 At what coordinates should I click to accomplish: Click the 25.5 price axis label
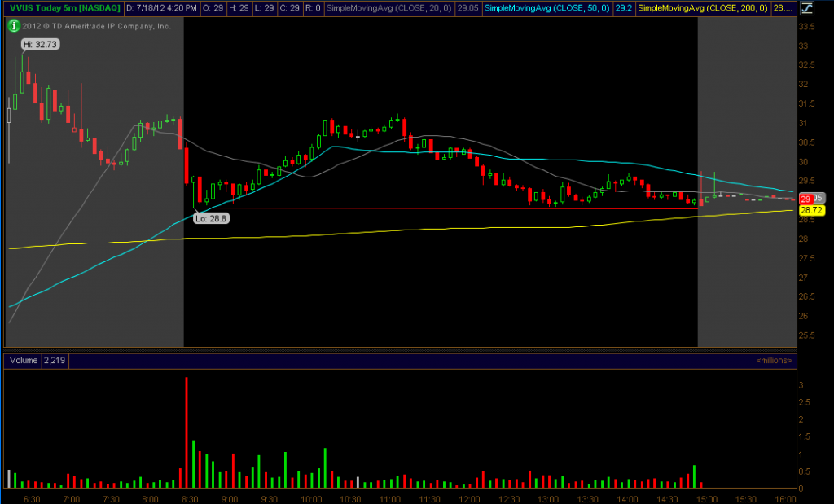(x=807, y=335)
